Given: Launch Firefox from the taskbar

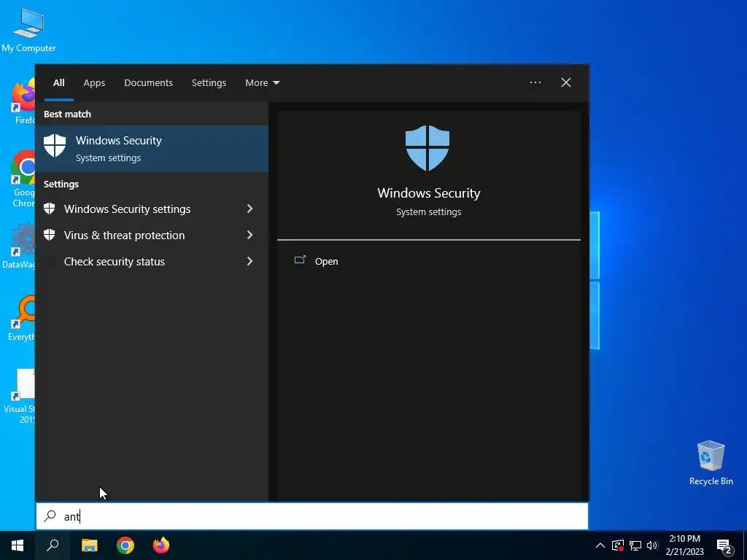Looking at the screenshot, I should [161, 545].
